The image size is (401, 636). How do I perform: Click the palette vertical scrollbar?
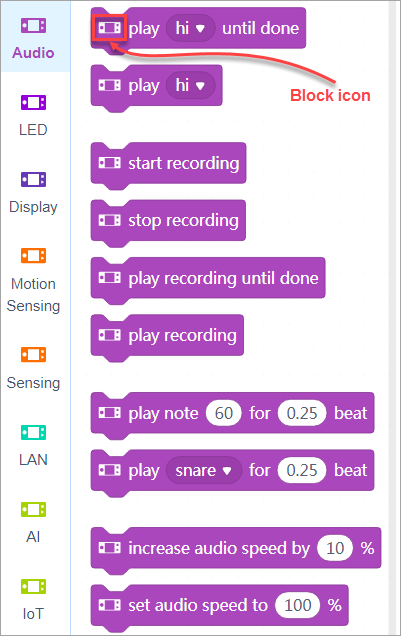[392, 318]
